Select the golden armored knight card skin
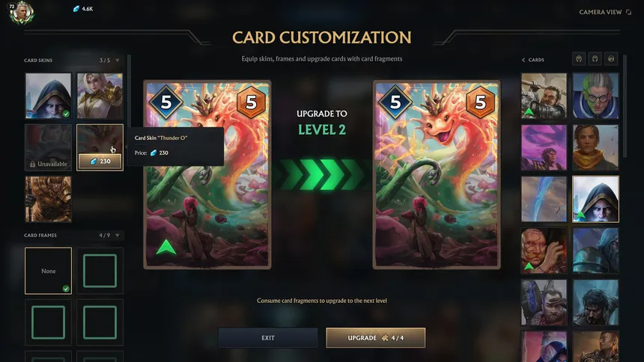This screenshot has height=362, width=644. [48, 199]
